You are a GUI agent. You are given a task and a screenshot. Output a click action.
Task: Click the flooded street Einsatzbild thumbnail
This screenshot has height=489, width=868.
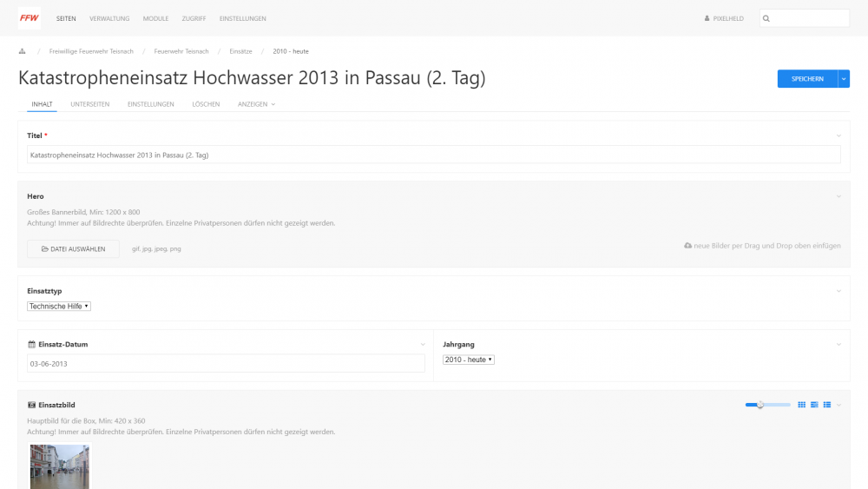click(x=60, y=466)
